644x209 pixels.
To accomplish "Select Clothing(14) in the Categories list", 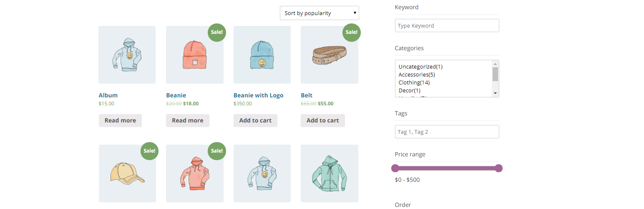I will coord(414,82).
